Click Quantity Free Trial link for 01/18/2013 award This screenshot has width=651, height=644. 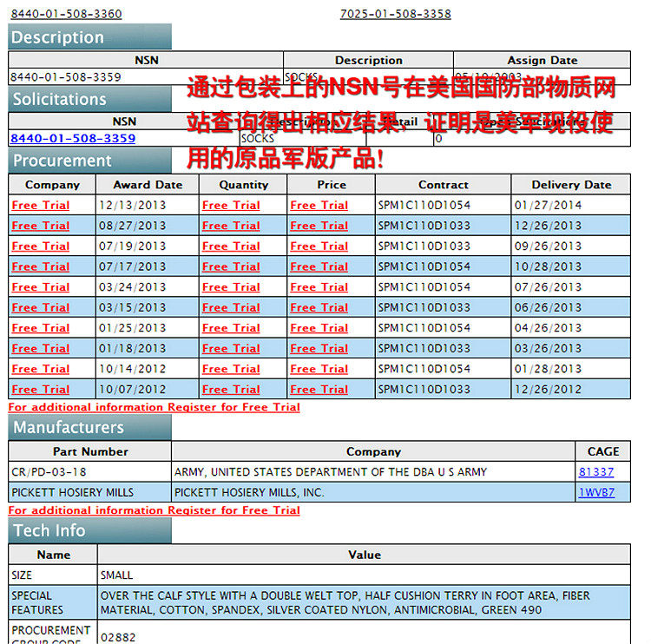click(x=231, y=348)
